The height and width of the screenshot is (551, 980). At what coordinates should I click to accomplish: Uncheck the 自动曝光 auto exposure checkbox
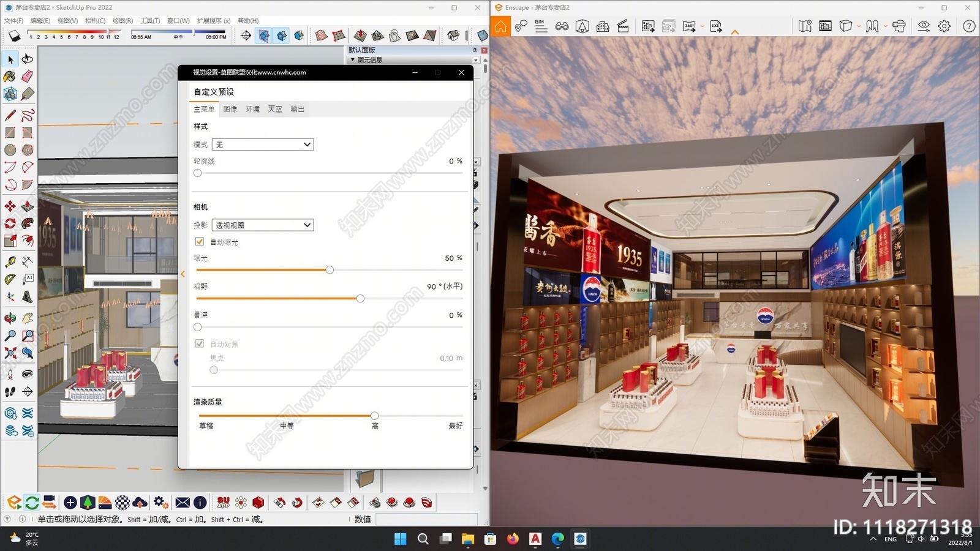200,242
